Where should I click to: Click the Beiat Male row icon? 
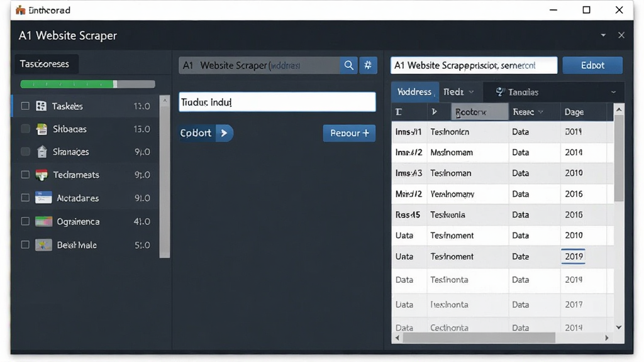pyautogui.click(x=43, y=245)
